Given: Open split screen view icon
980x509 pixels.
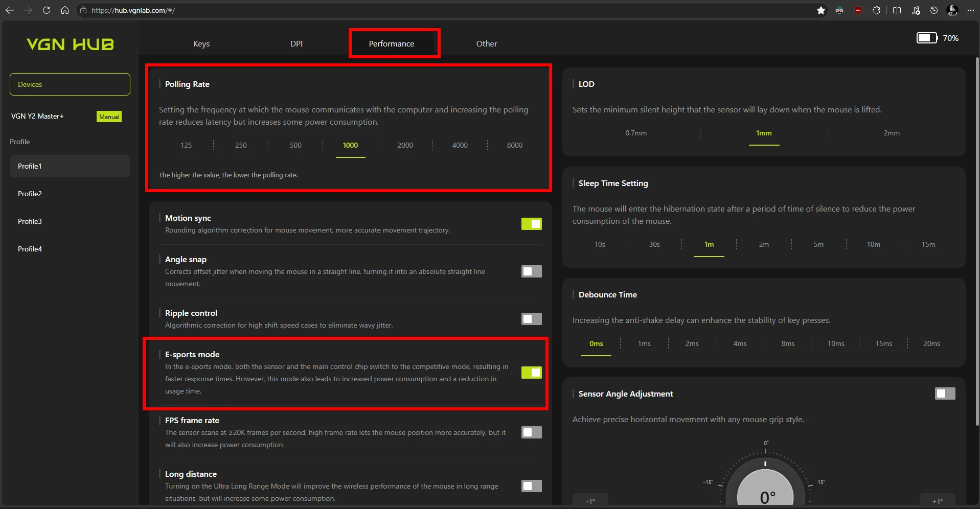Looking at the screenshot, I should coord(897,10).
